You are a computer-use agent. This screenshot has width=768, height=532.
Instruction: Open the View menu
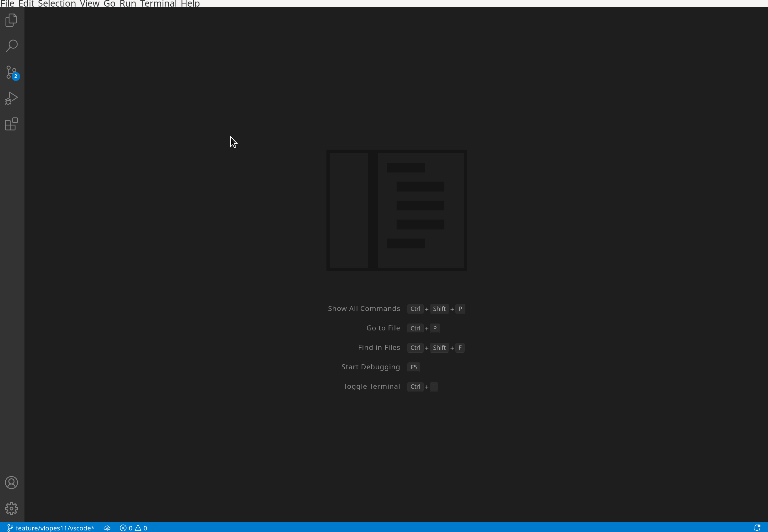pos(90,4)
